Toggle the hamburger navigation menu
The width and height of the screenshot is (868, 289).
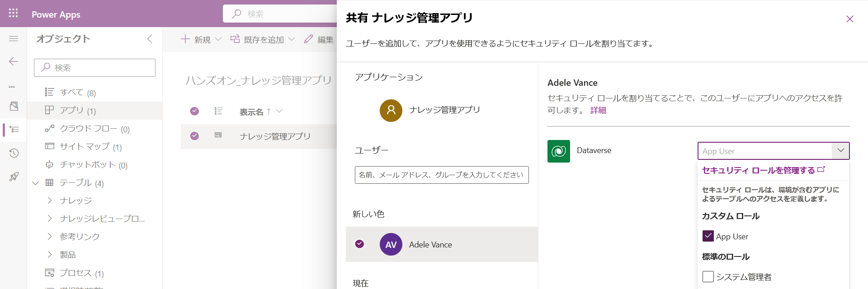14,39
